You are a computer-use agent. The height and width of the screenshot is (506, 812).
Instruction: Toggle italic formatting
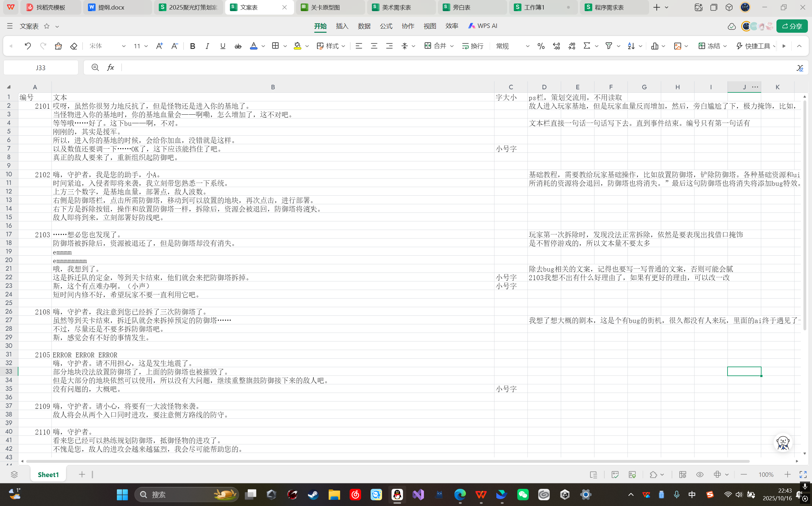pyautogui.click(x=207, y=46)
